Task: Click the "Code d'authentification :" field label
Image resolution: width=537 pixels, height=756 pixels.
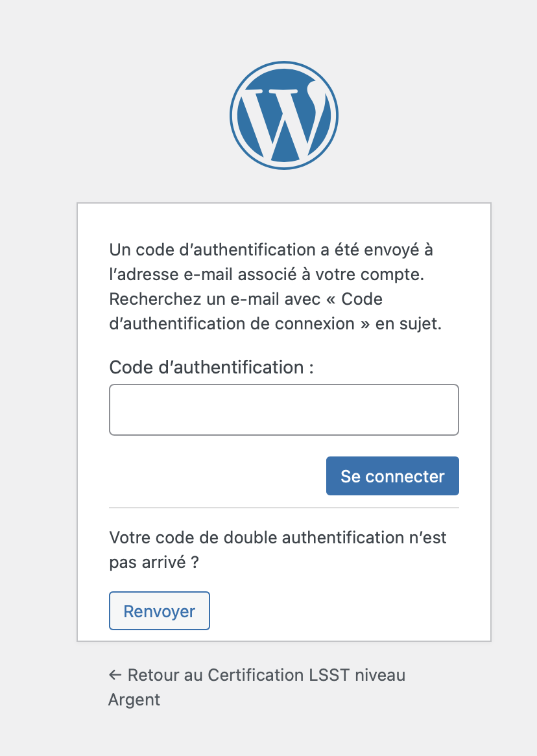Action: [x=211, y=368]
